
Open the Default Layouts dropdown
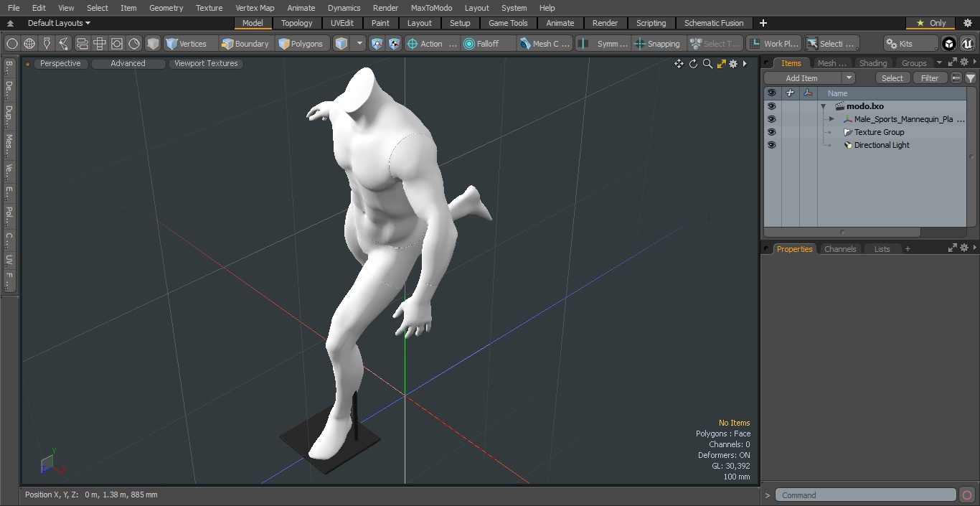click(59, 23)
